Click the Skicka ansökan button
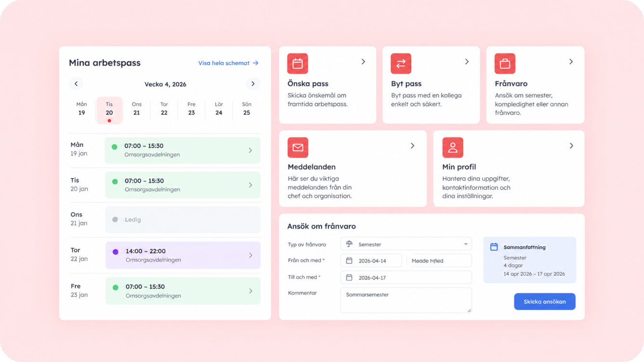The width and height of the screenshot is (644, 362). (x=545, y=301)
